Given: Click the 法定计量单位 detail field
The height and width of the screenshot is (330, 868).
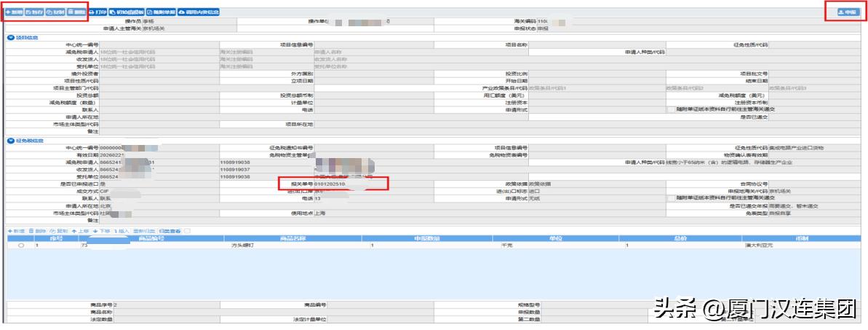Looking at the screenshot, I should pos(381,320).
